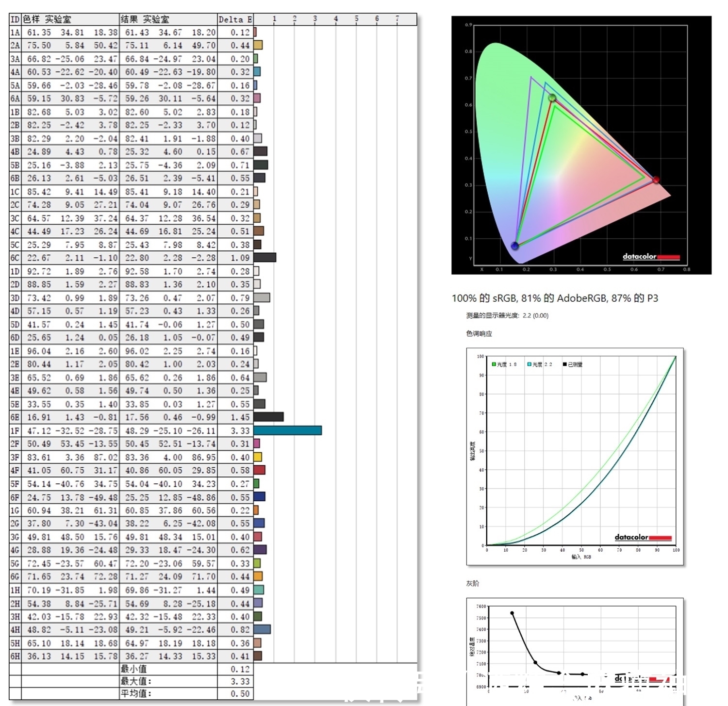Click Delta E value 0.79 in row 3D
728x706 pixels.
240,298
